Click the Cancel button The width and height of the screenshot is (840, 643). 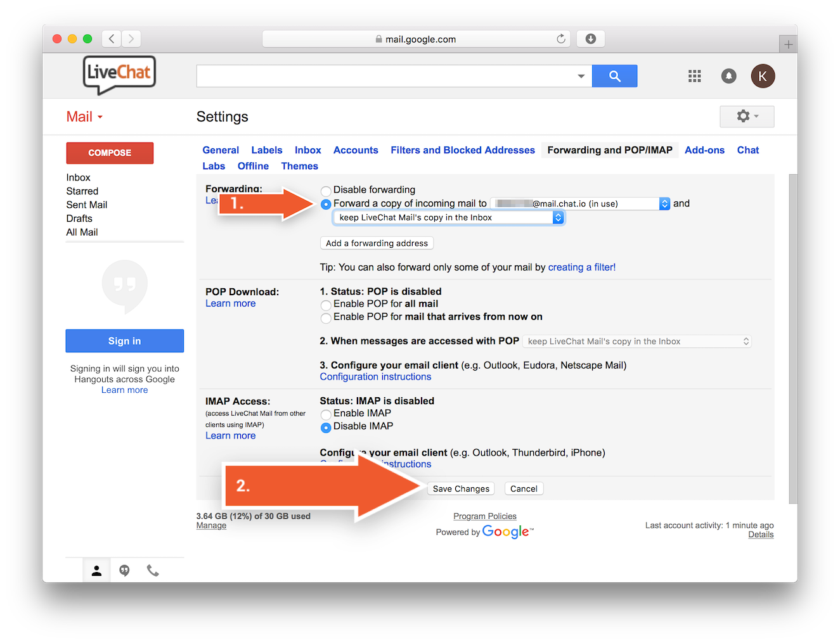524,488
